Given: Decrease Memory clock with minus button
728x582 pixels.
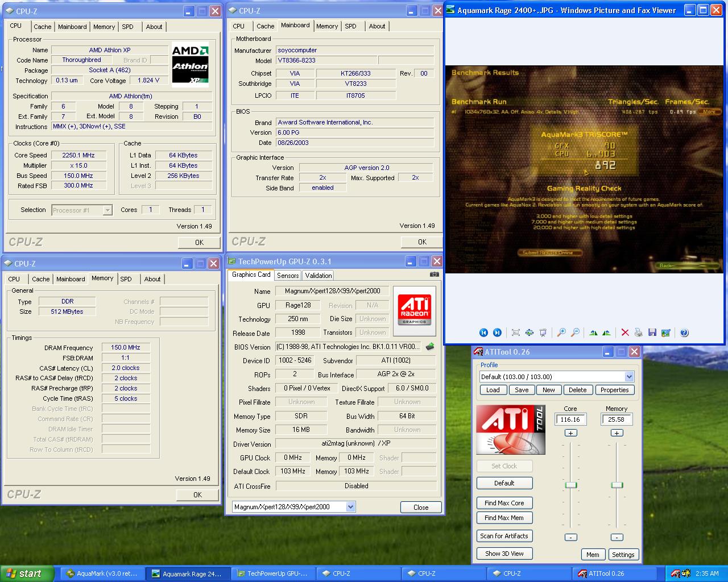Looking at the screenshot, I should pos(617,537).
